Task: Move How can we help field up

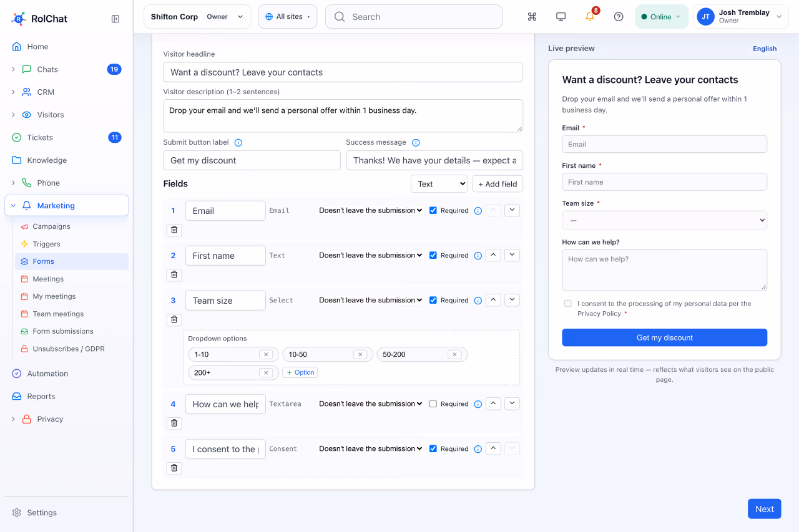Action: 493,404
